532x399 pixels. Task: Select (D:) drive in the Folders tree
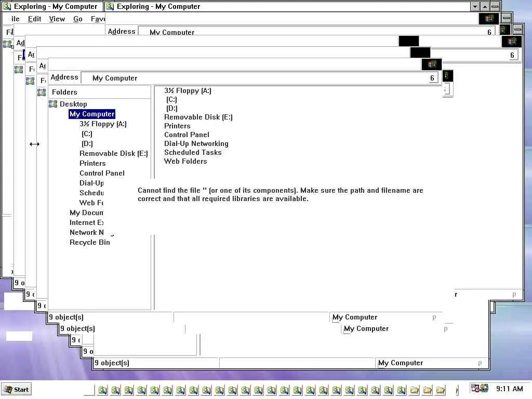[87, 143]
